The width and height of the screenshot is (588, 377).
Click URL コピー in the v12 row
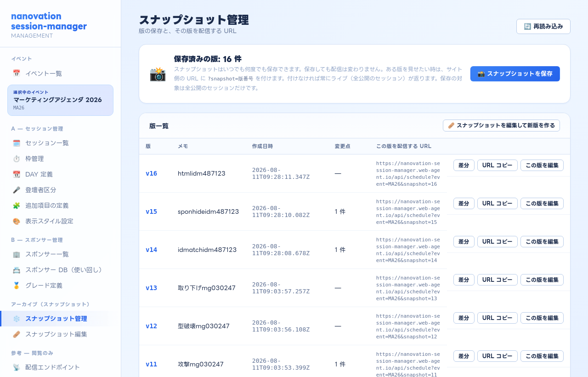[498, 318]
